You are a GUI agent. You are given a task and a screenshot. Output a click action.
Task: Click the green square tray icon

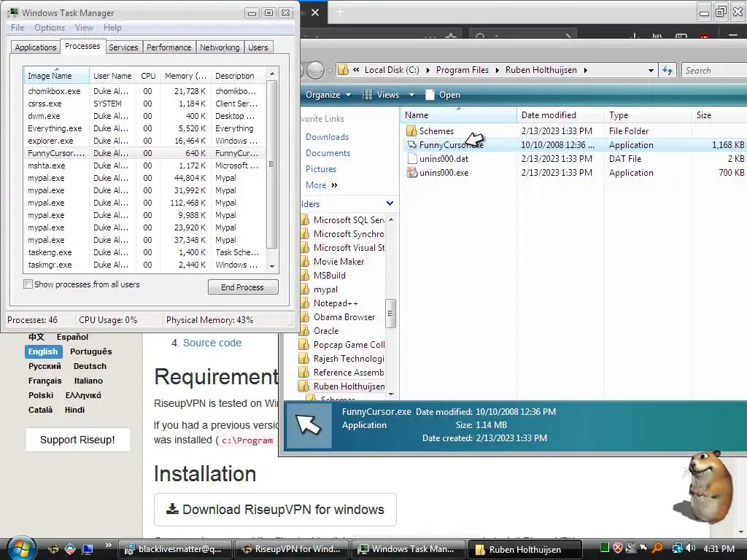point(605,548)
